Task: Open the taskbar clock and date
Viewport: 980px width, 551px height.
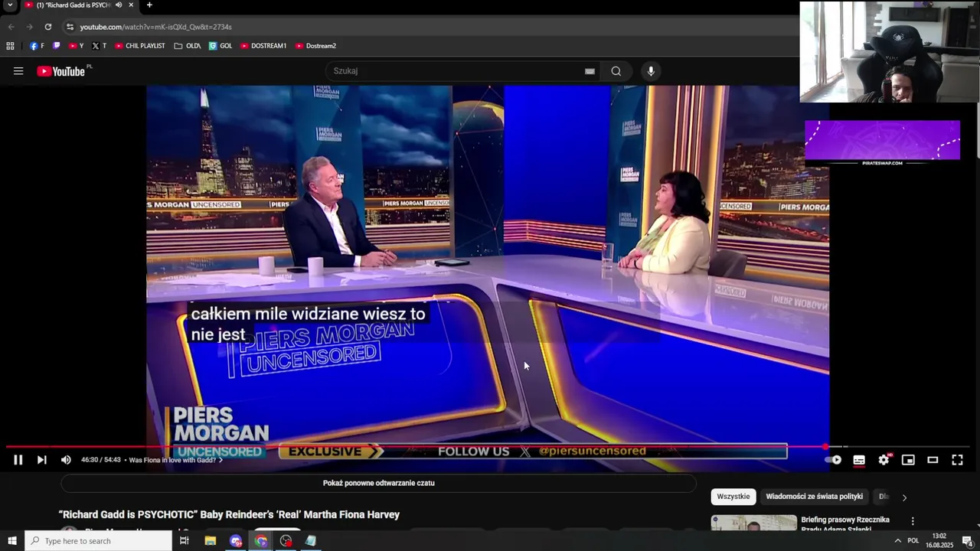Action: pos(939,541)
